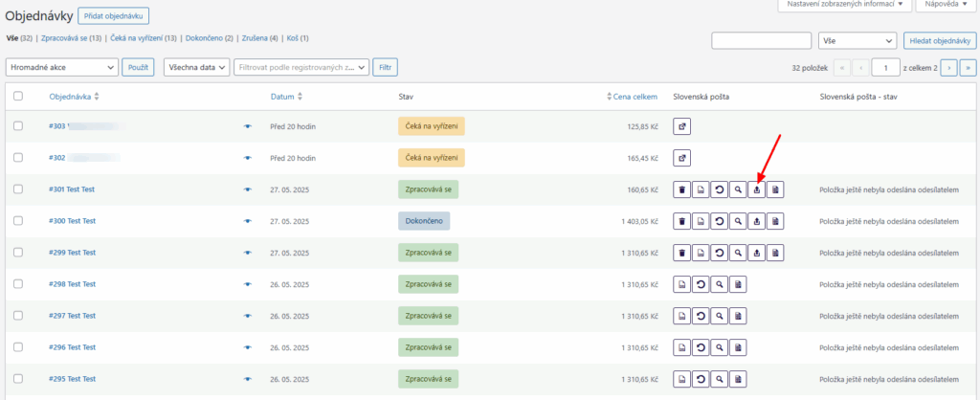The image size is (980, 400).
Task: Select the checkbox for order #300
Action: [18, 221]
